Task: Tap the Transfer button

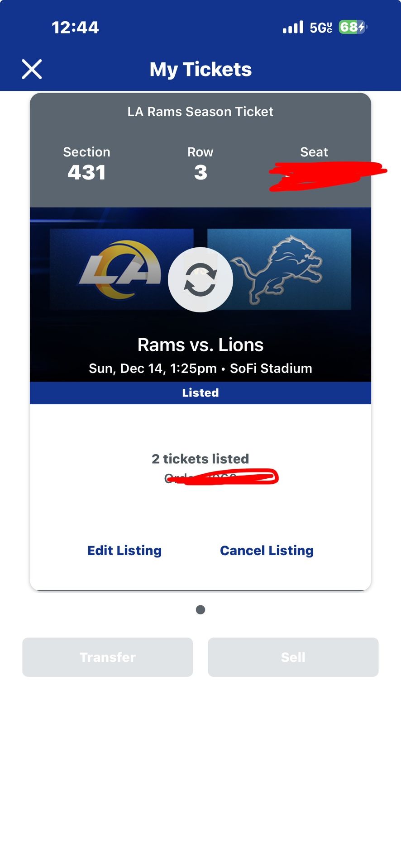Action: [107, 657]
